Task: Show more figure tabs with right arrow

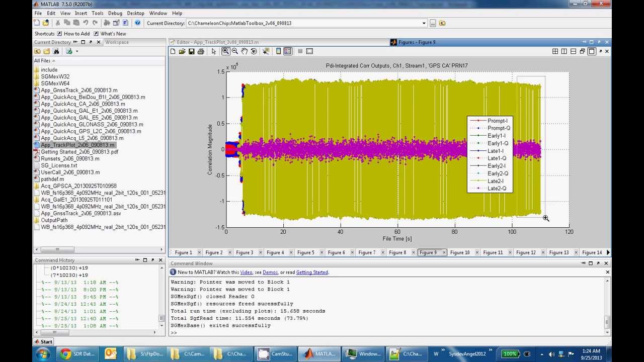Action: click(608, 252)
